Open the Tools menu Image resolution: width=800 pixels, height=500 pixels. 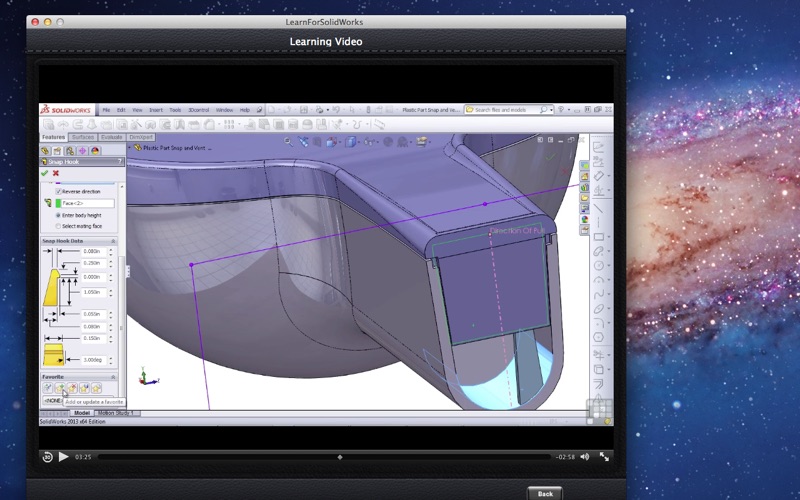click(x=175, y=110)
